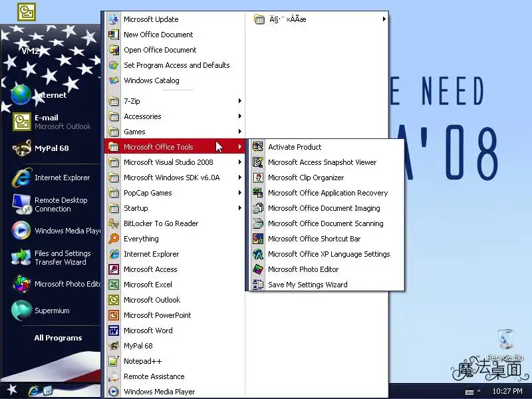Launch Windows Media Player from recent programs
The width and height of the screenshot is (532, 399).
(56, 231)
